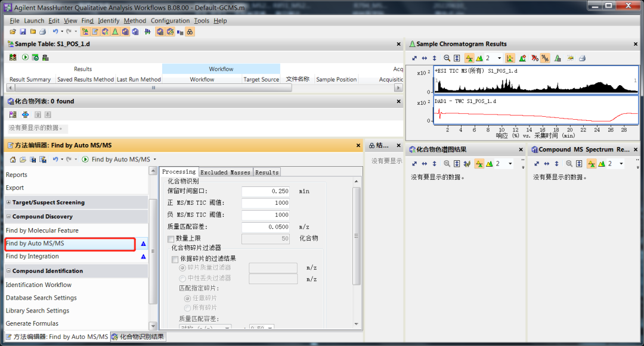Open the pane count dropdown in Sample Chromatogram Results
This screenshot has height=346, width=644.
pos(500,58)
